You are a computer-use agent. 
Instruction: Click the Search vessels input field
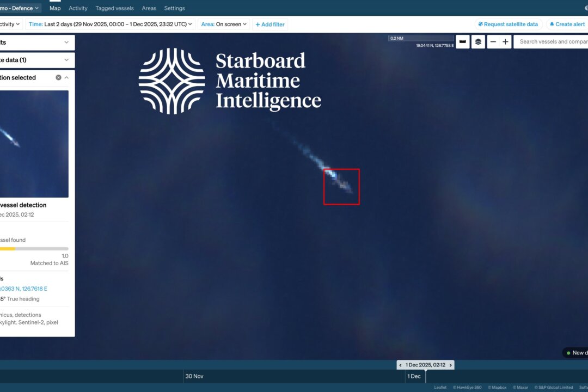551,42
